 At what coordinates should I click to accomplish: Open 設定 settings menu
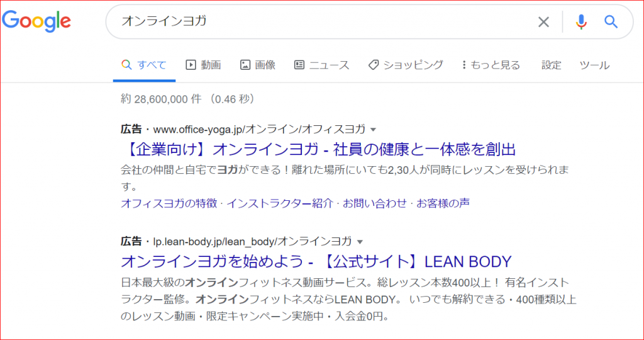click(x=551, y=65)
